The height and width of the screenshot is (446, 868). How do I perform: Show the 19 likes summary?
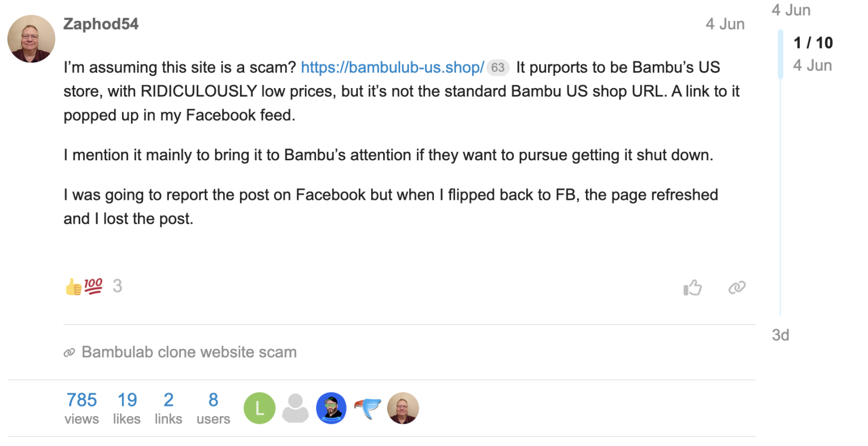point(127,408)
